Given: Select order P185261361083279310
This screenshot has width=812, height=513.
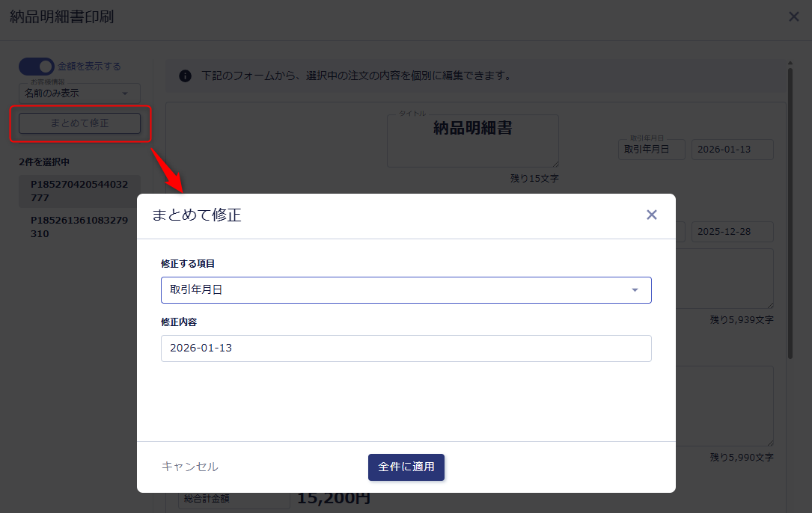Looking at the screenshot, I should (x=79, y=227).
